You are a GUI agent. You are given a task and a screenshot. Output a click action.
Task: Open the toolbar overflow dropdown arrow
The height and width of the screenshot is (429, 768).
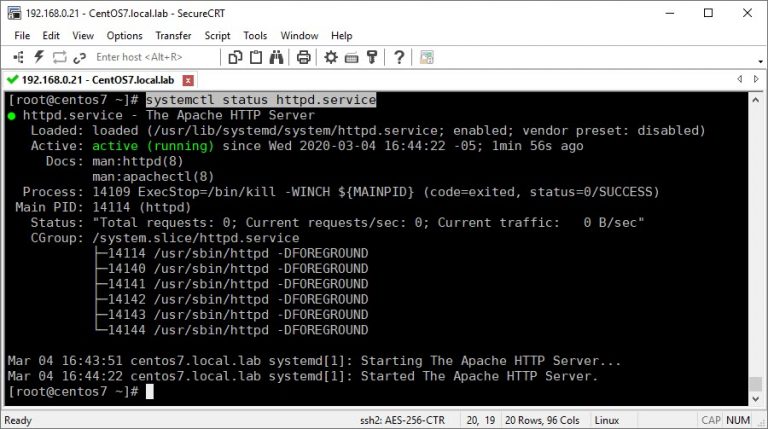tap(760, 61)
